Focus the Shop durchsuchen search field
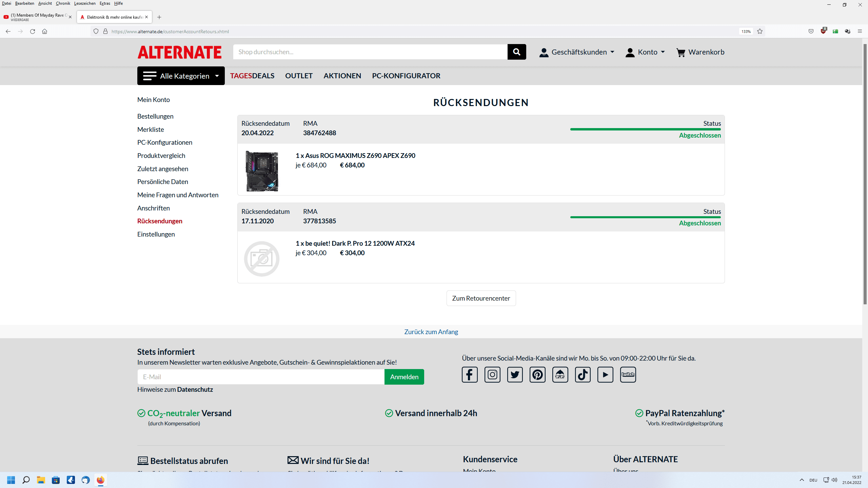Screen dimensions: 868x488 pyautogui.click(x=370, y=52)
